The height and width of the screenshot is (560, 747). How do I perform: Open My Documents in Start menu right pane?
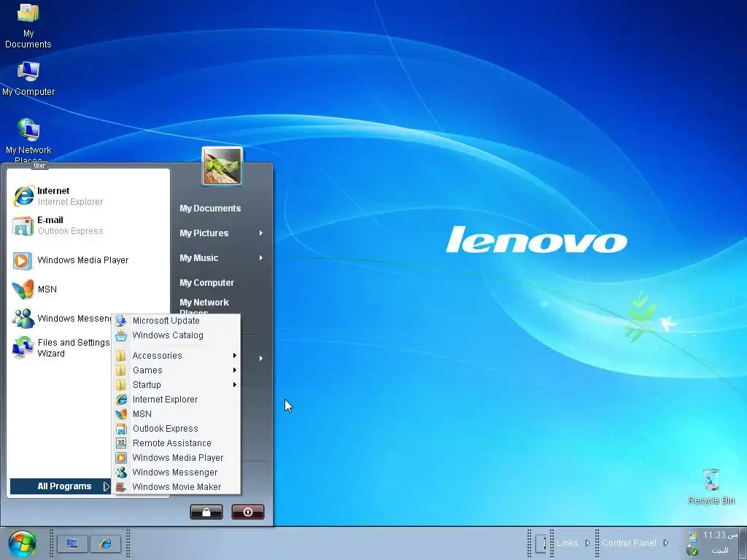[210, 209]
